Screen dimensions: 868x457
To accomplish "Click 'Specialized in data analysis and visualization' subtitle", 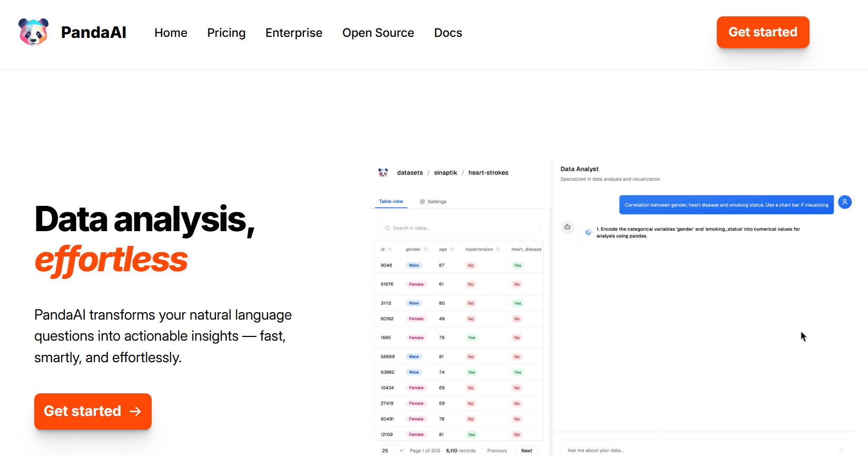I will pos(610,179).
